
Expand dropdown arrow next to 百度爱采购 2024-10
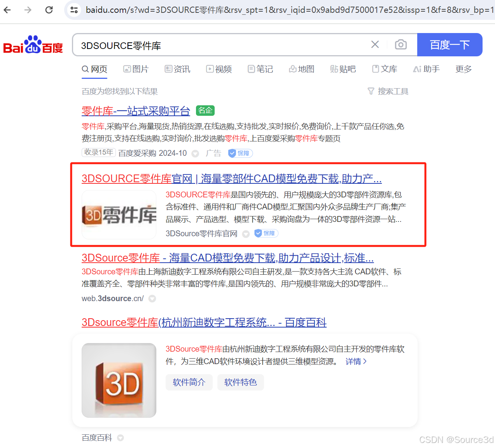pos(196,153)
